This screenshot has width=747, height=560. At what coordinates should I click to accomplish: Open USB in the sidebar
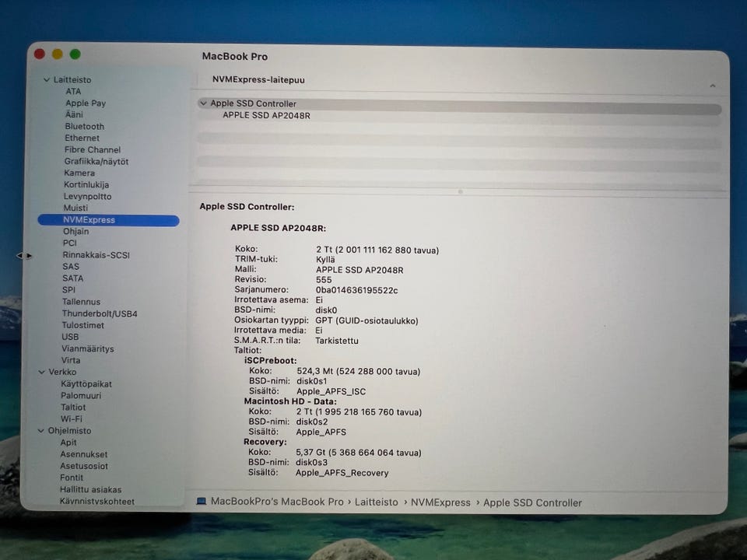70,337
